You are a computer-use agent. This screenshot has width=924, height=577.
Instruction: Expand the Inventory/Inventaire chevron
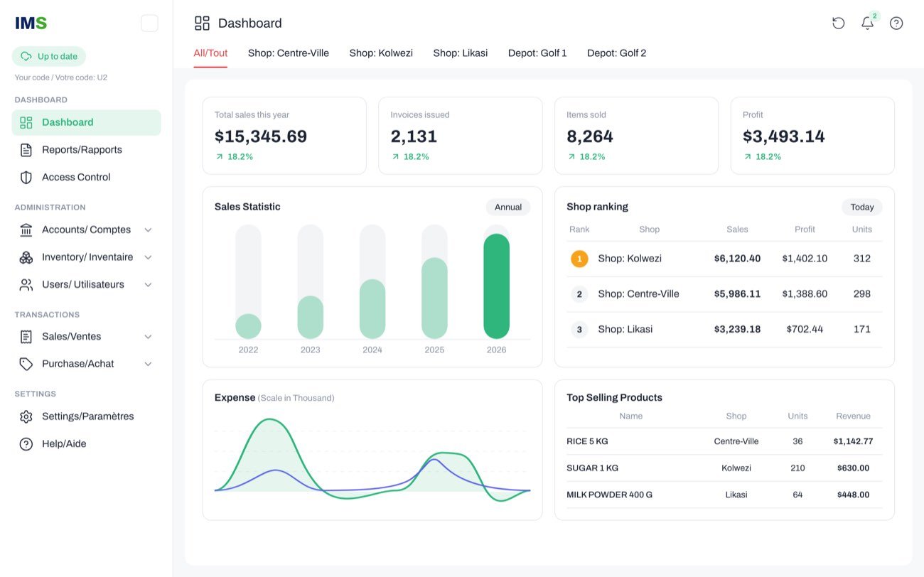point(148,257)
